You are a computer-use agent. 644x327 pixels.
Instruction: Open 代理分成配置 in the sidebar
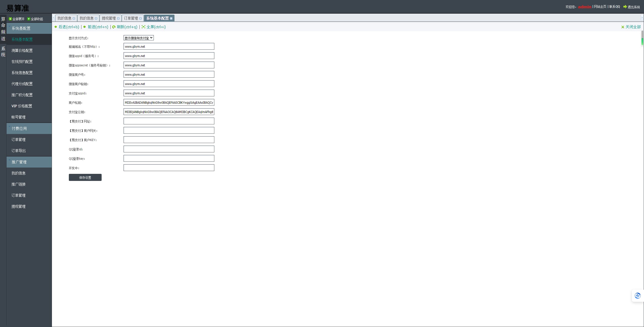[x=29, y=84]
